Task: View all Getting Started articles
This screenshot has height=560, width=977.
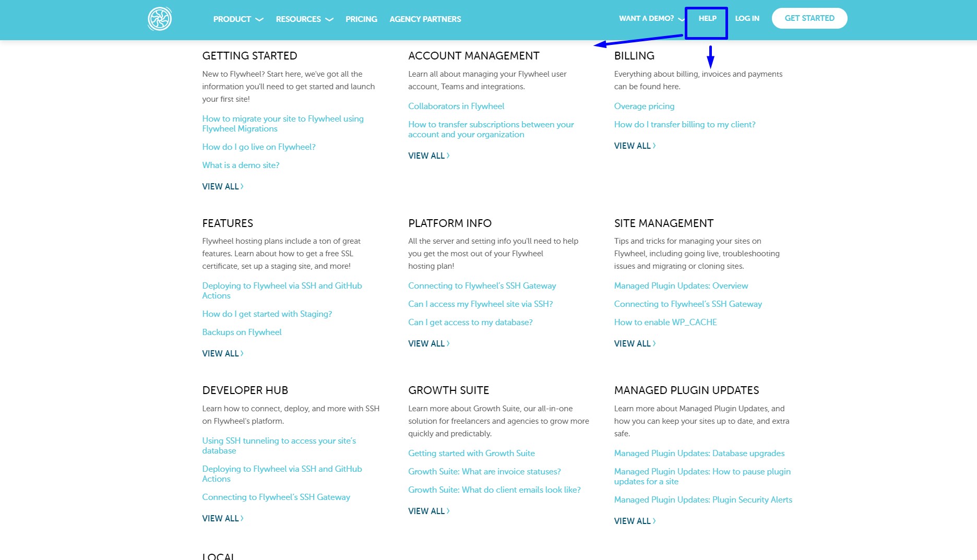Action: click(223, 186)
